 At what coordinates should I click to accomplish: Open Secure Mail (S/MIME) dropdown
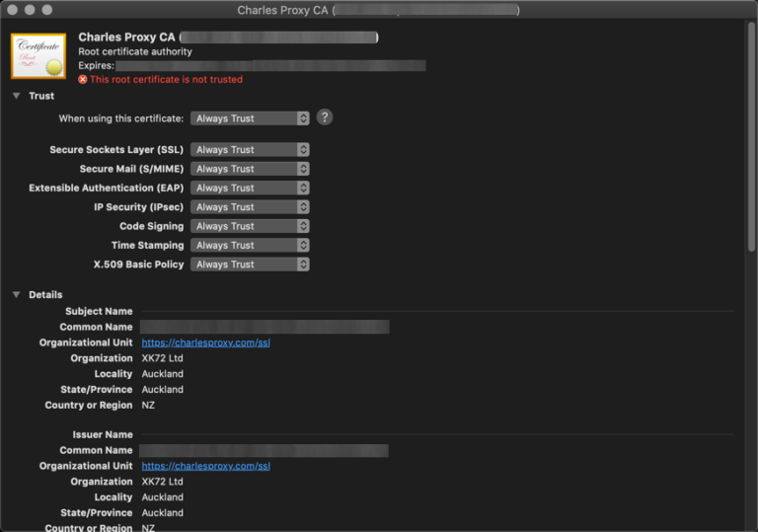250,169
